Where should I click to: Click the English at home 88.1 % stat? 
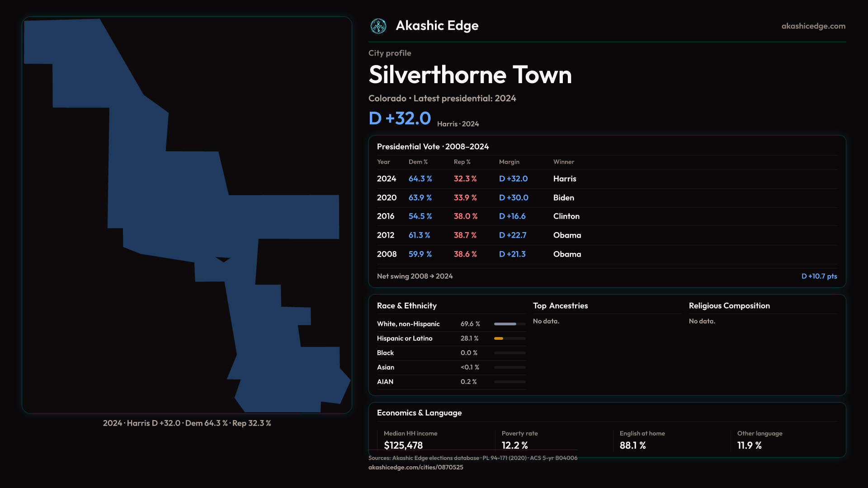coord(632,445)
